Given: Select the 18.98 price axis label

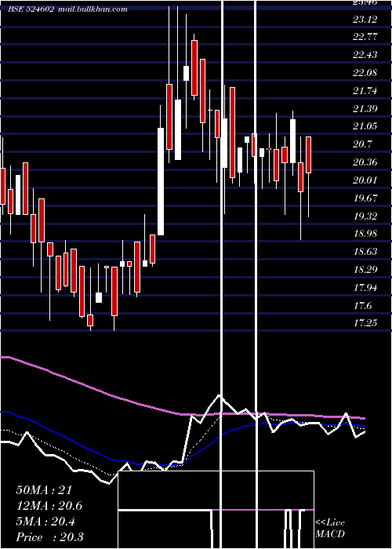Looking at the screenshot, I should [x=365, y=234].
